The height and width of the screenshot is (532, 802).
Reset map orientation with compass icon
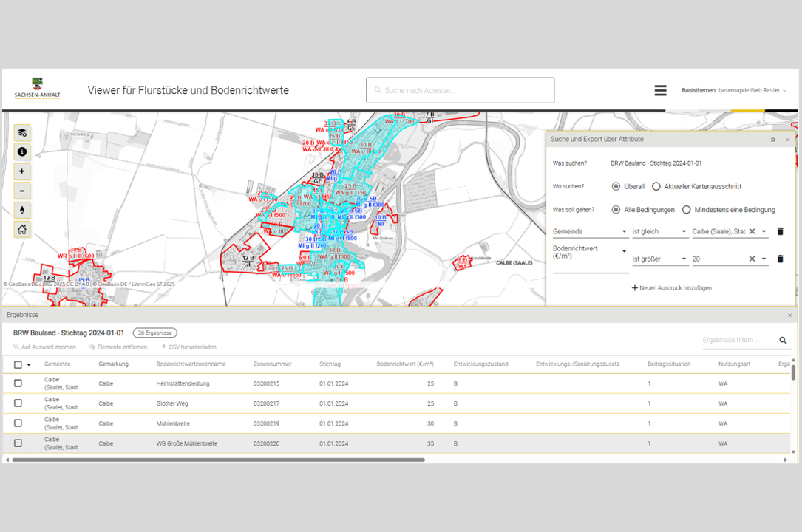22,210
